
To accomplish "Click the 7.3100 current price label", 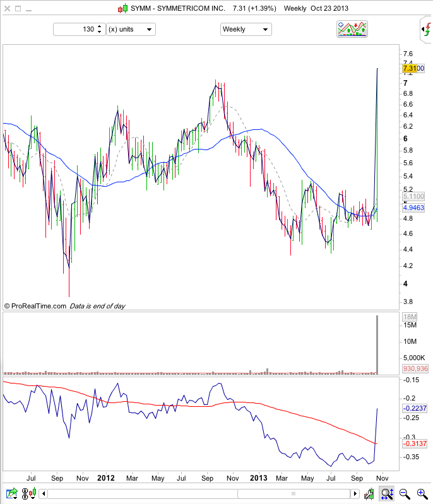I will tap(413, 68).
